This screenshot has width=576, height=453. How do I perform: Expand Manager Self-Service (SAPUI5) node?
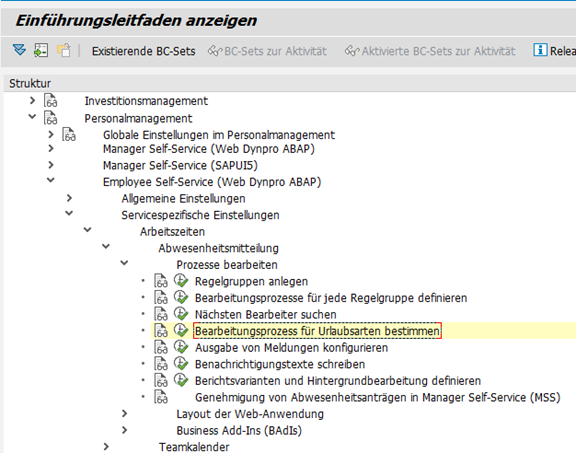[x=51, y=165]
